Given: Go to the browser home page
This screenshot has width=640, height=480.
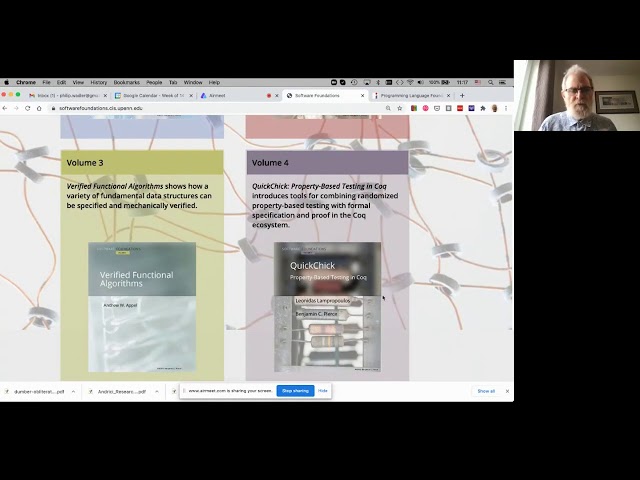Looking at the screenshot, I should pyautogui.click(x=39, y=108).
